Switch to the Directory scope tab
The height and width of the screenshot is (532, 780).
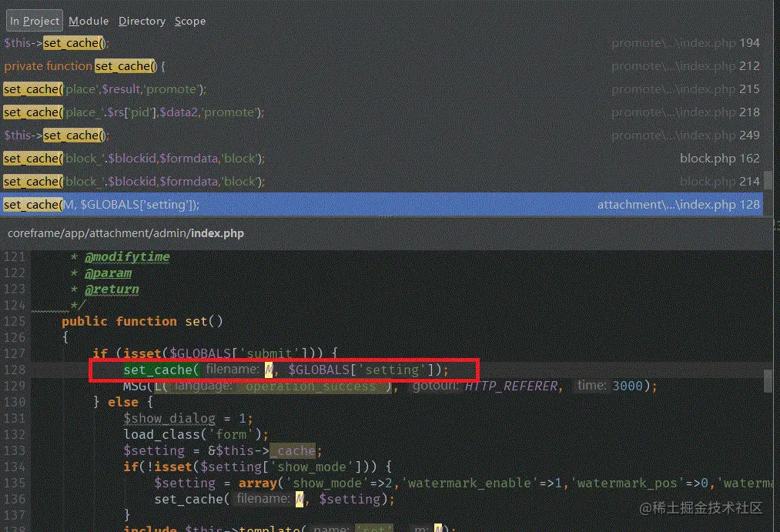pyautogui.click(x=142, y=21)
